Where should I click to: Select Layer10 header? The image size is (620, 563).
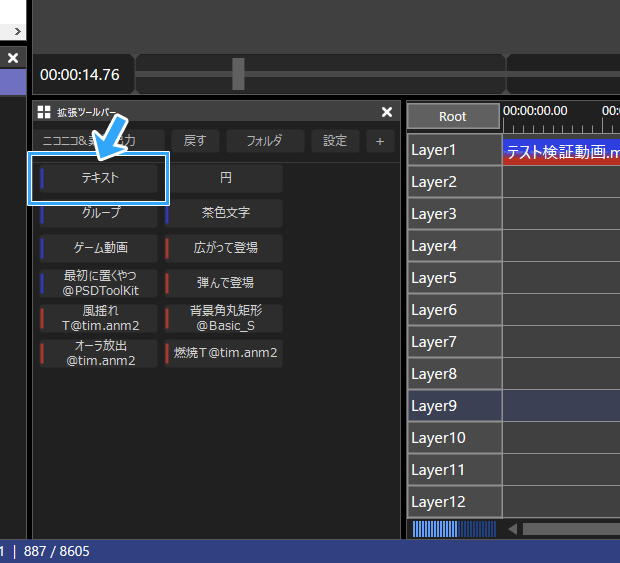[x=455, y=438]
